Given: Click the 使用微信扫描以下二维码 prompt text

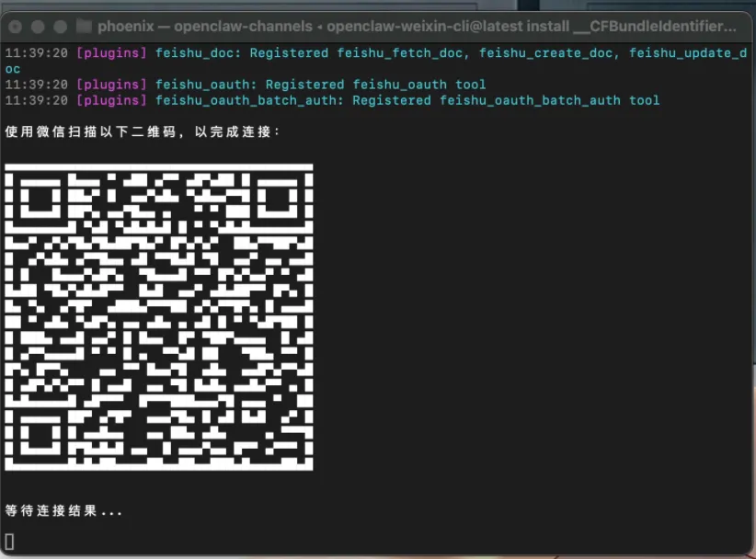Looking at the screenshot, I should coord(143,131).
